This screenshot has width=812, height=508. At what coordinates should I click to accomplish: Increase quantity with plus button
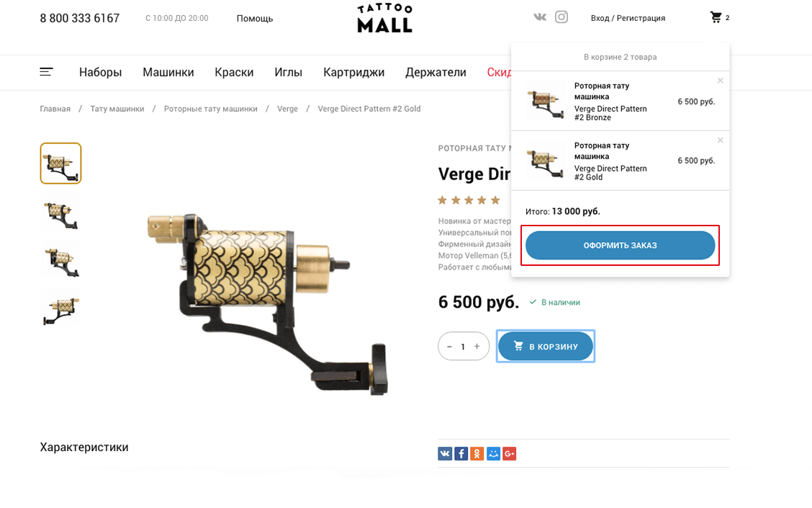[x=477, y=347]
